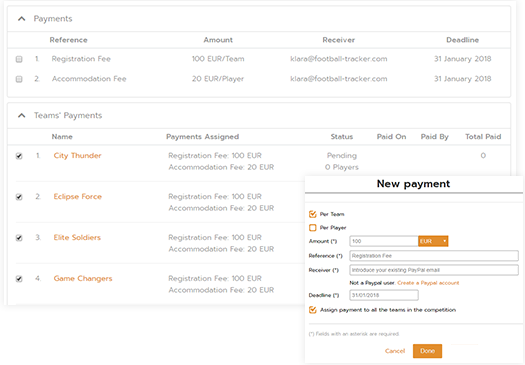
Task: Click into the Deadline date field
Action: pos(384,295)
